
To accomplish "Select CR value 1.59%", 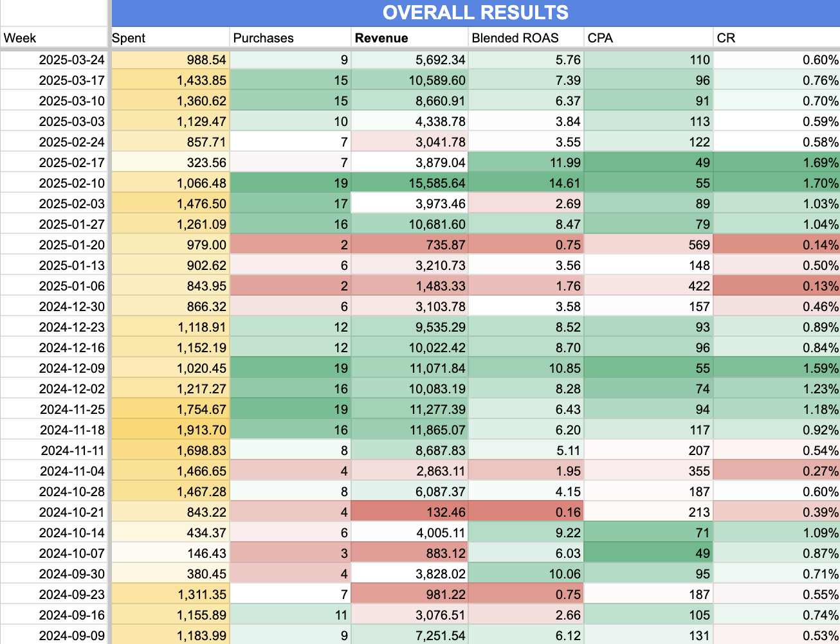I will click(x=777, y=368).
